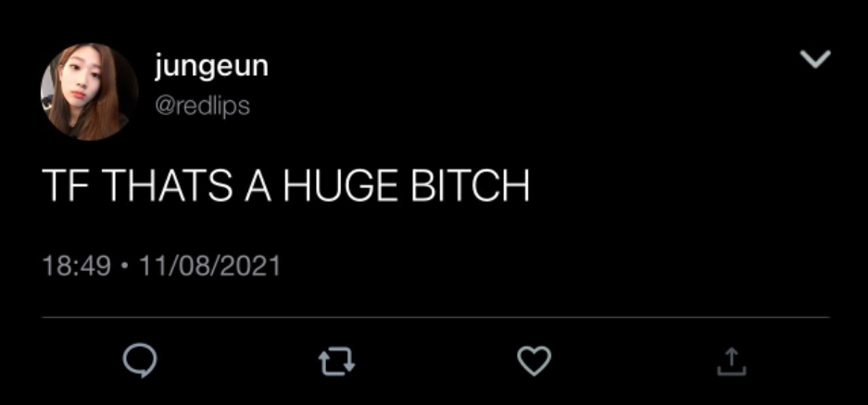The image size is (868, 405).
Task: Reply to the tweet with speech bubble icon
Action: coord(140,361)
